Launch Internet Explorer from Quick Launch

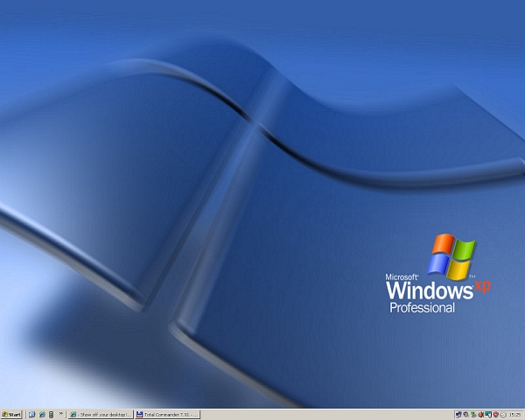click(41, 414)
